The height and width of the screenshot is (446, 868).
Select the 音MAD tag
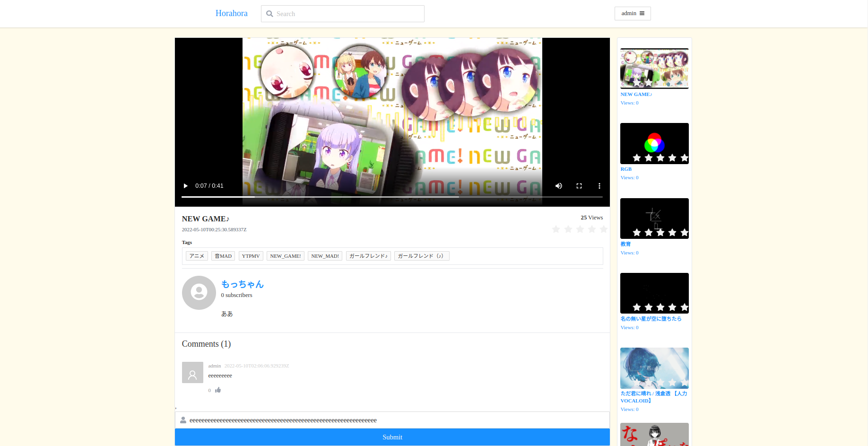[223, 256]
